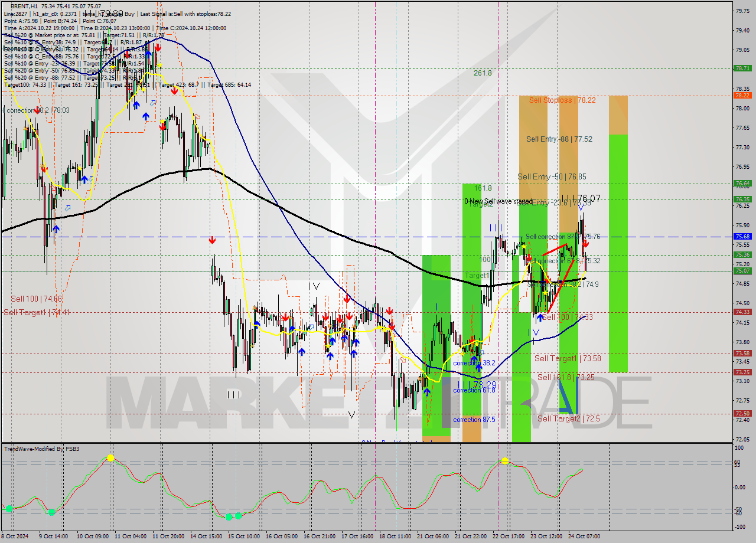Click the 'Sell Target1 | 74.41' label
This screenshot has width=756, height=543.
[x=37, y=312]
